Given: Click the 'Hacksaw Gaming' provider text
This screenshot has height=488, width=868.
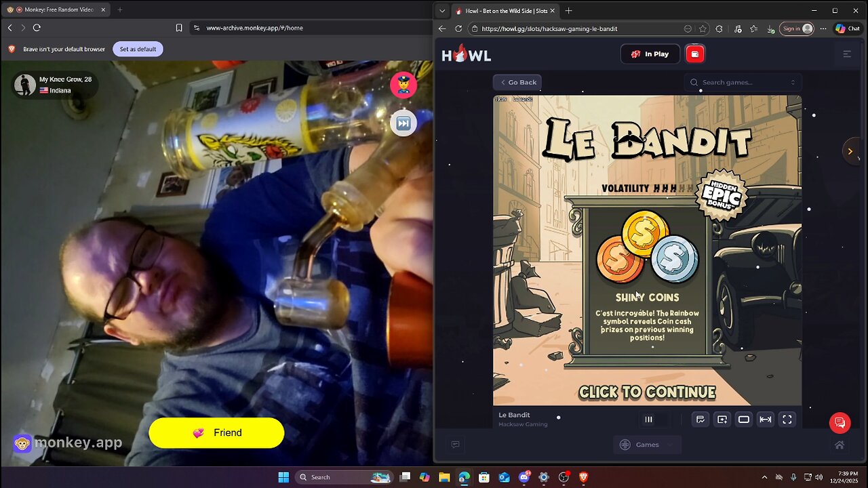Looking at the screenshot, I should [x=523, y=424].
